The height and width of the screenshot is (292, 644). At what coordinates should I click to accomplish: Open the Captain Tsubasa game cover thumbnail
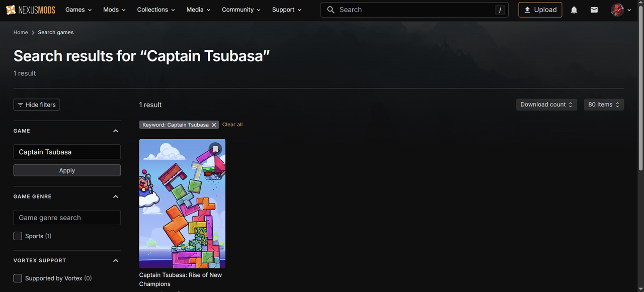[182, 204]
